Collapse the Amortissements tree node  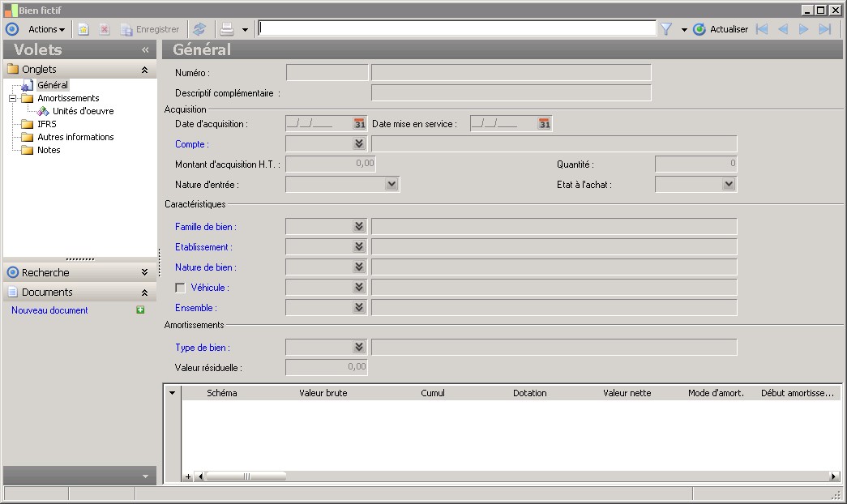[x=13, y=98]
